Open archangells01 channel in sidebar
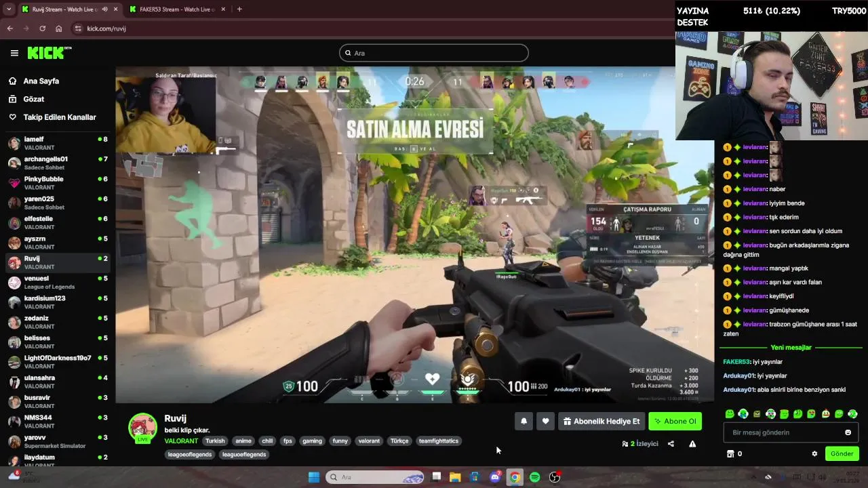The image size is (868, 488). coord(57,163)
